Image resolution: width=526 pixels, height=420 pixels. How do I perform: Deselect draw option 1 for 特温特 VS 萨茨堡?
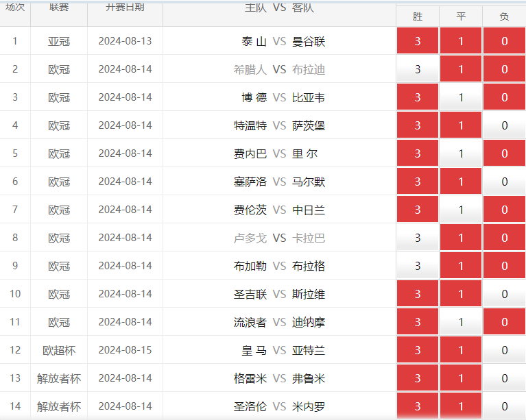[x=461, y=125]
